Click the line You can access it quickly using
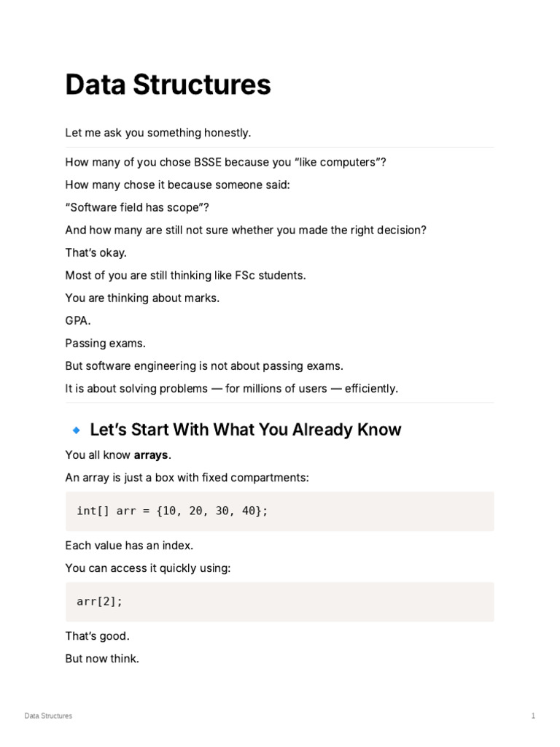 click(147, 568)
